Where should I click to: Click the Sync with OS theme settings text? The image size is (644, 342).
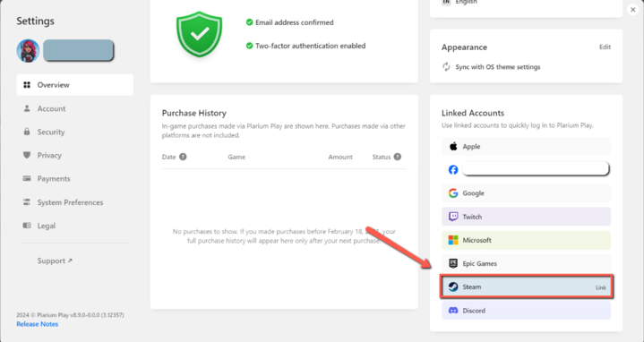pos(498,67)
